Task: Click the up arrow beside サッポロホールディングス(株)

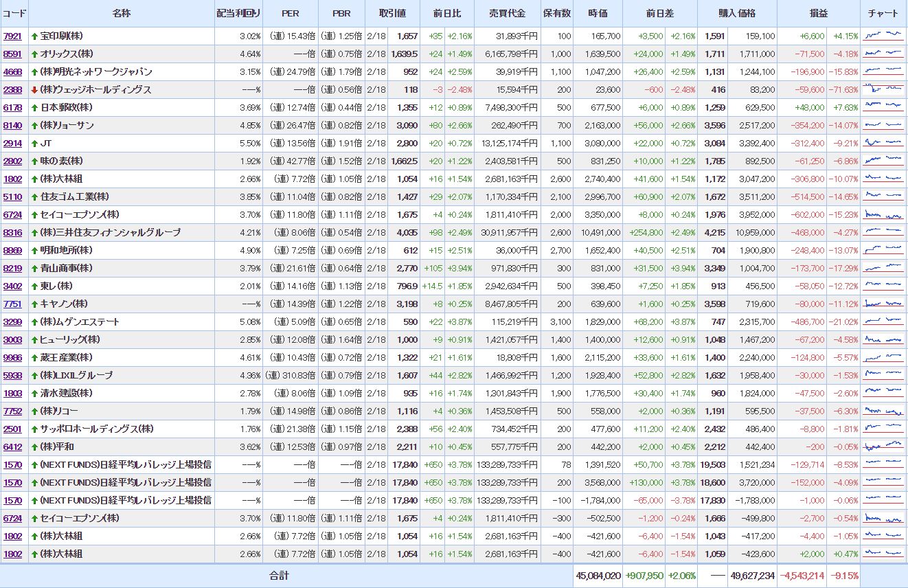Action: (34, 429)
